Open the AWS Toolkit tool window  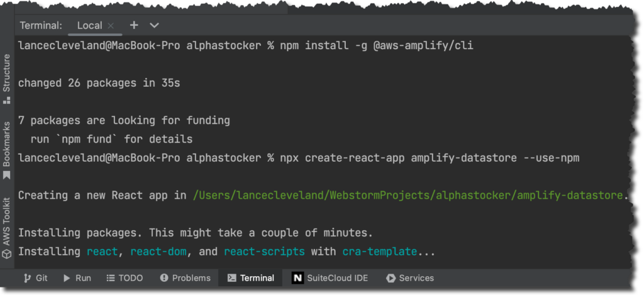tap(6, 228)
